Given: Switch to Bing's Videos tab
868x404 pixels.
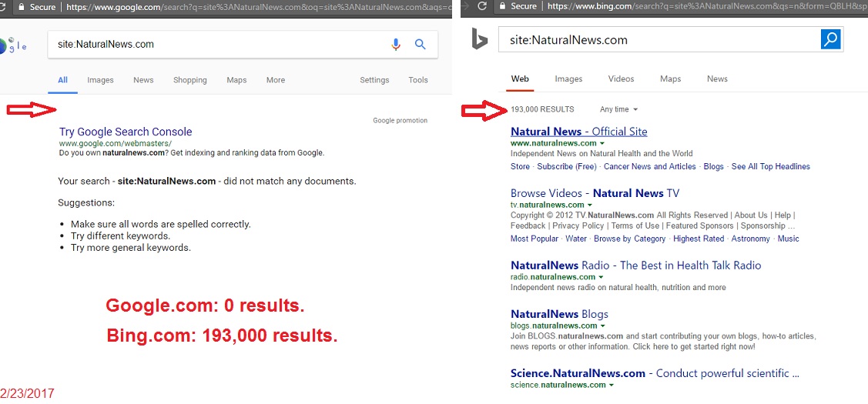Looking at the screenshot, I should 621,78.
